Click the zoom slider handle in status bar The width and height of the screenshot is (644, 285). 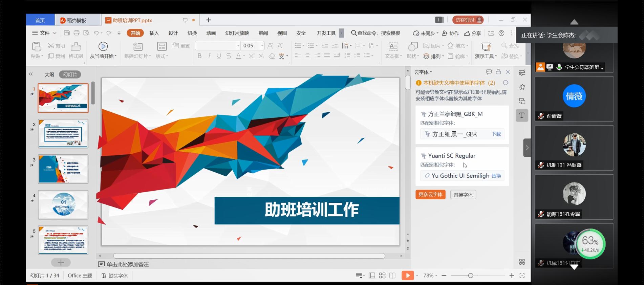[470, 276]
